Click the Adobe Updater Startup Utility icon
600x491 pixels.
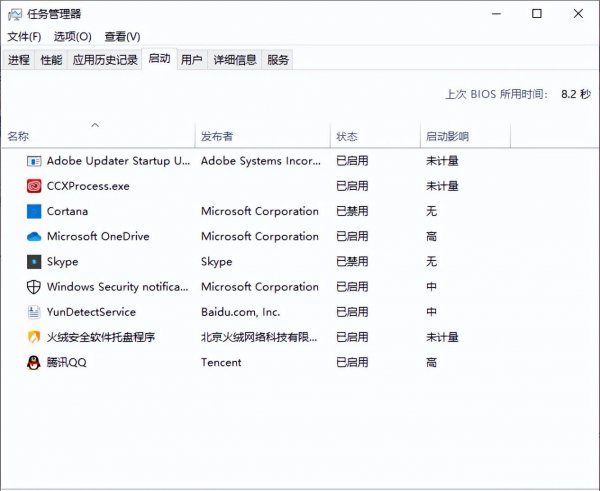coord(34,160)
